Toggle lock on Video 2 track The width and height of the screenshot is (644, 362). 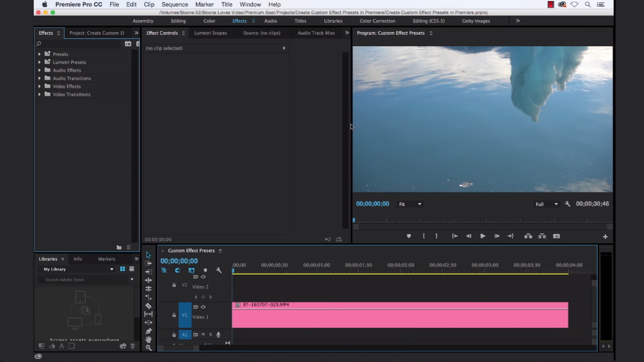[174, 285]
